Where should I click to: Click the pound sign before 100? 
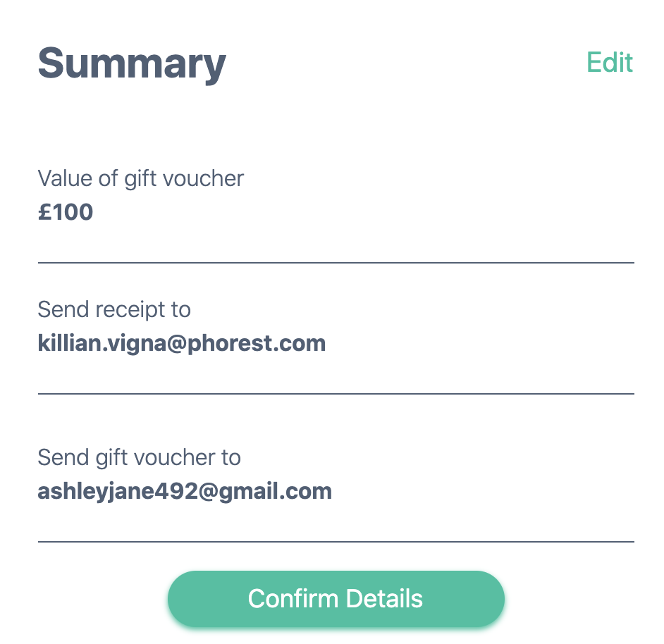[45, 211]
